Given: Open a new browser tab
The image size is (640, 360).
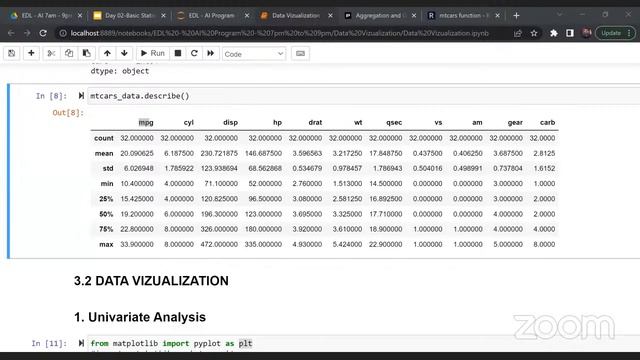Looking at the screenshot, I should pos(516,16).
